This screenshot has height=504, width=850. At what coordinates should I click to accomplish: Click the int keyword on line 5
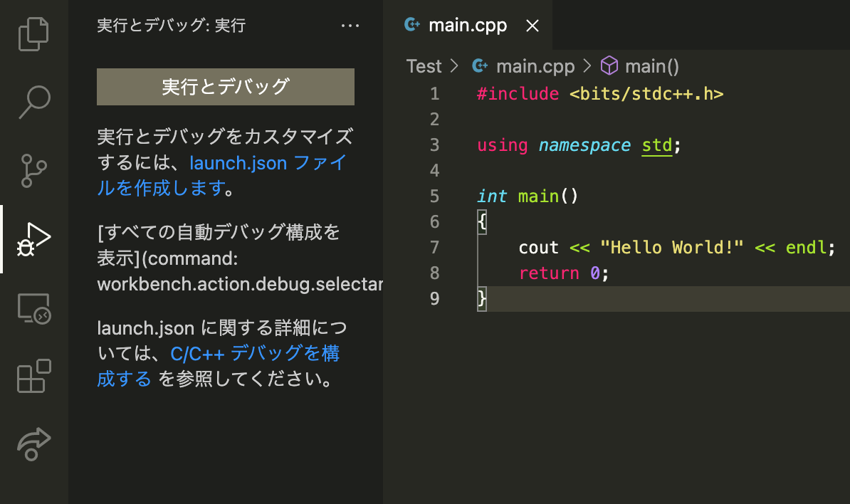click(492, 196)
